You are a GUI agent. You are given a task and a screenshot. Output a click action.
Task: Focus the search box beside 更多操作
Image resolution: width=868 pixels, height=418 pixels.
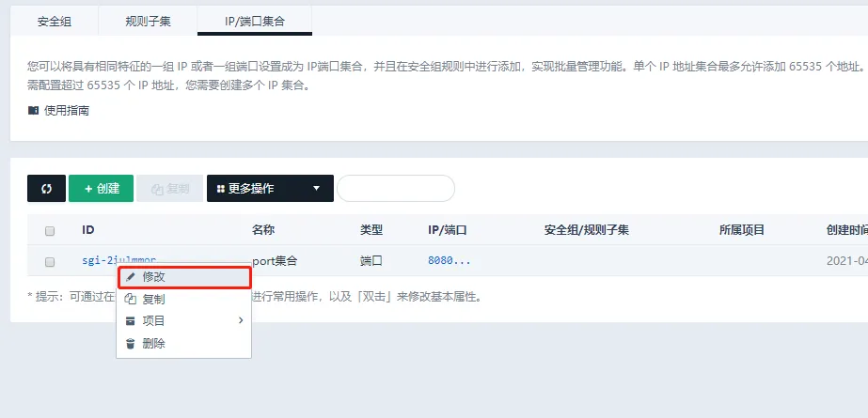pos(395,188)
